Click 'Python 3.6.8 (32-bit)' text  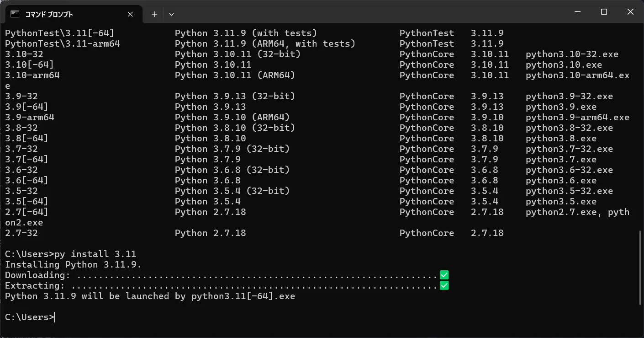pos(232,170)
